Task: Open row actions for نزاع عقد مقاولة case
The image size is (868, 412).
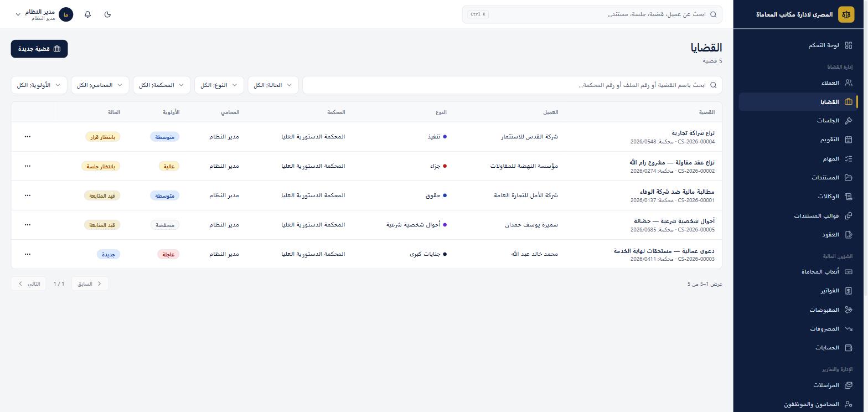Action: 28,166
